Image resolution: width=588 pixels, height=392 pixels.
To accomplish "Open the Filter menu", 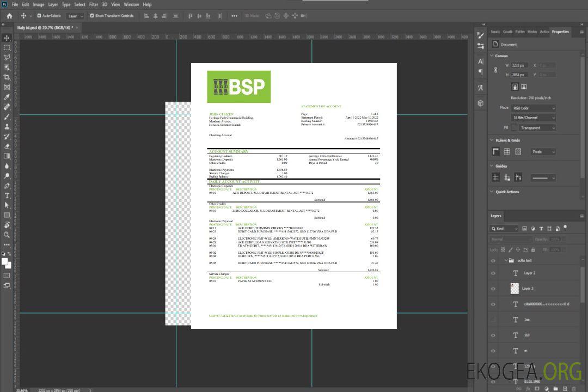I will pos(94,4).
